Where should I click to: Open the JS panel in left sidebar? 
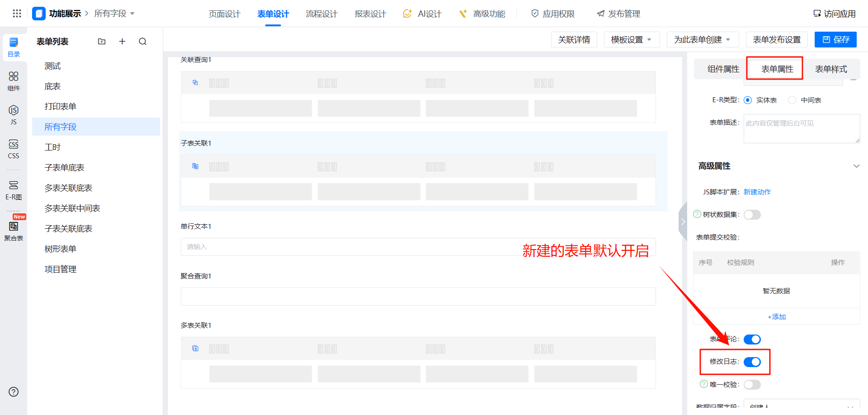[14, 115]
